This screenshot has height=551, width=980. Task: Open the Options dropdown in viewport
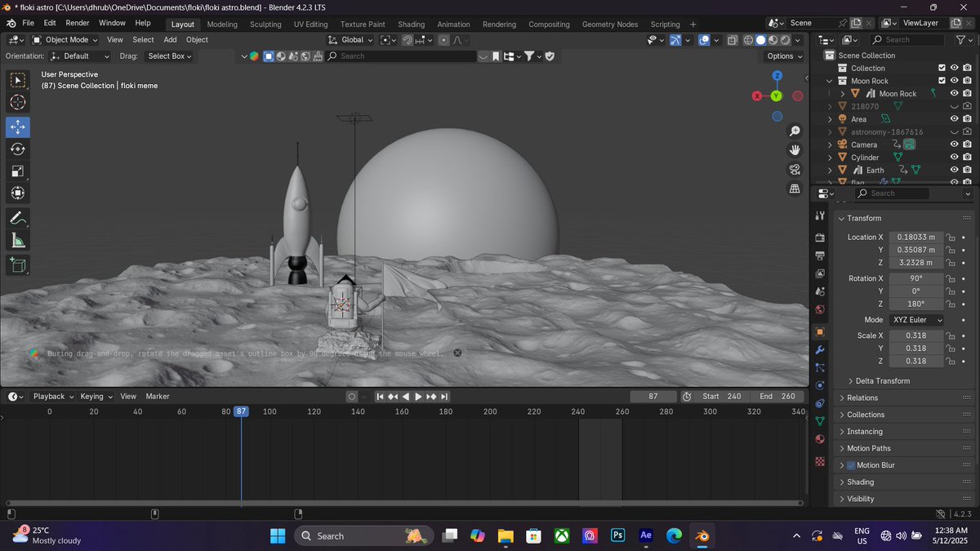coord(785,56)
